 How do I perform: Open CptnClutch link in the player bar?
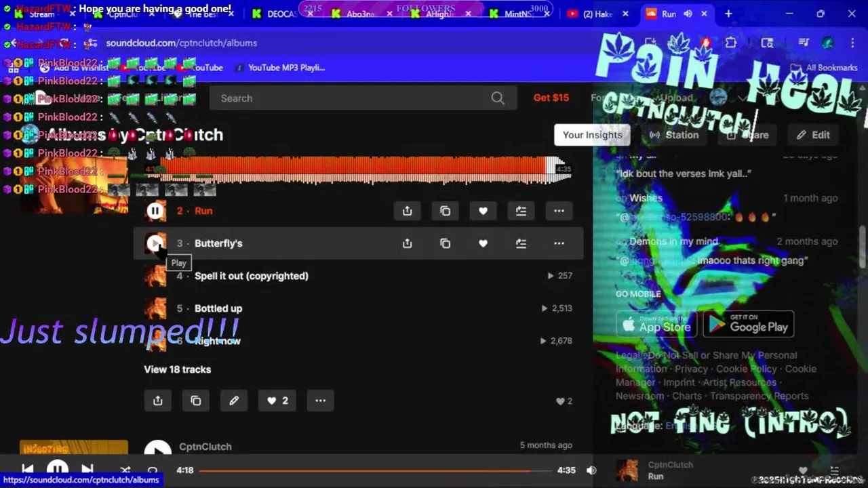pyautogui.click(x=671, y=465)
